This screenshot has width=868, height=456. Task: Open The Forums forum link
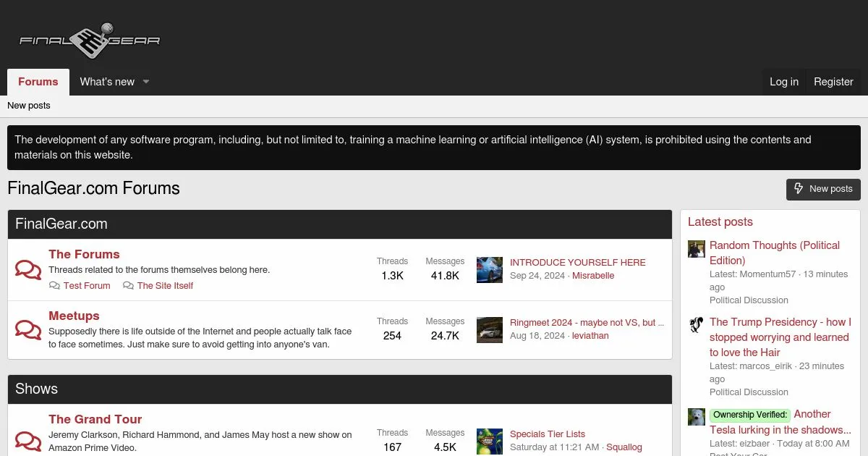click(x=84, y=254)
